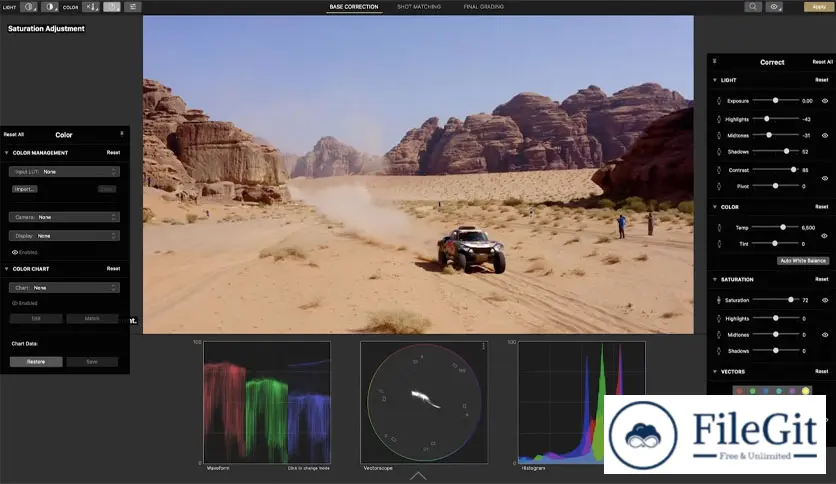Viewport: 836px width, 484px height.
Task: Reset the LIGHT section
Action: (822, 80)
